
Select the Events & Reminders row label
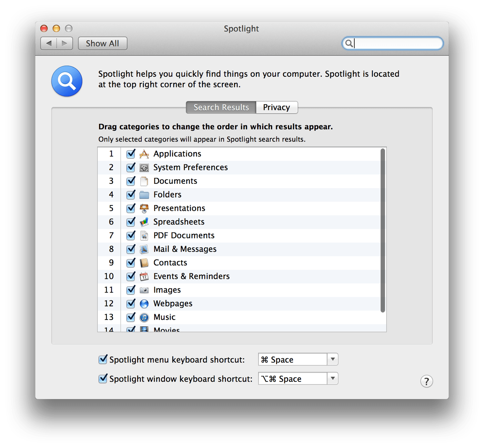click(192, 276)
